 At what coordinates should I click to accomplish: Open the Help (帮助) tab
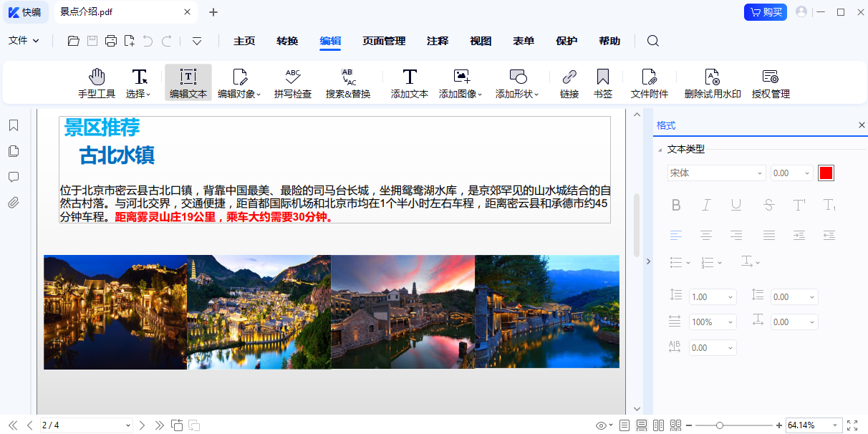(609, 41)
